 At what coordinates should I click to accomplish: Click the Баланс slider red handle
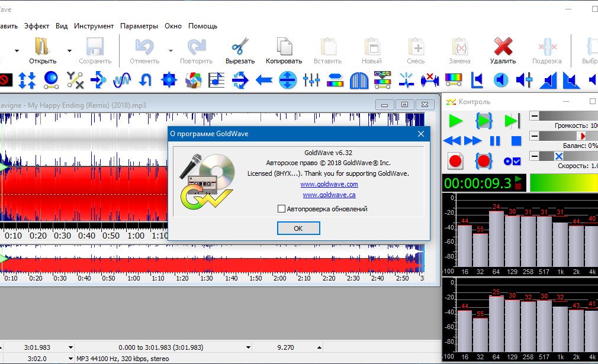[x=581, y=136]
